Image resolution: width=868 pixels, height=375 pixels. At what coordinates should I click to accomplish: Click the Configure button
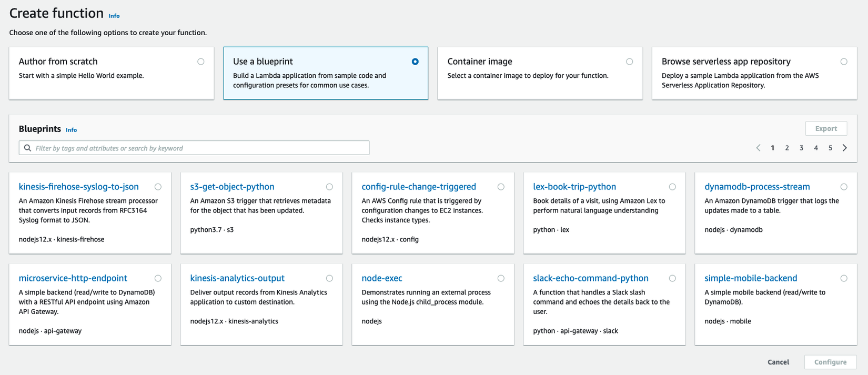(x=830, y=362)
